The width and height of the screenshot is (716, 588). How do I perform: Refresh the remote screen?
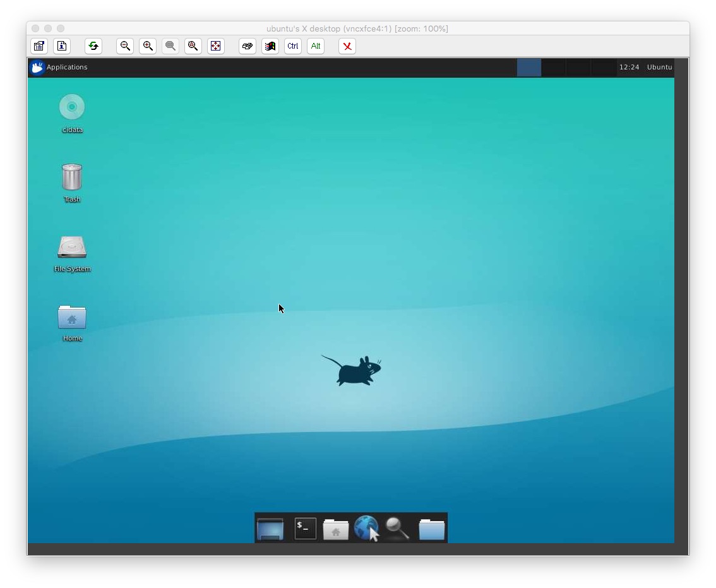pos(93,46)
